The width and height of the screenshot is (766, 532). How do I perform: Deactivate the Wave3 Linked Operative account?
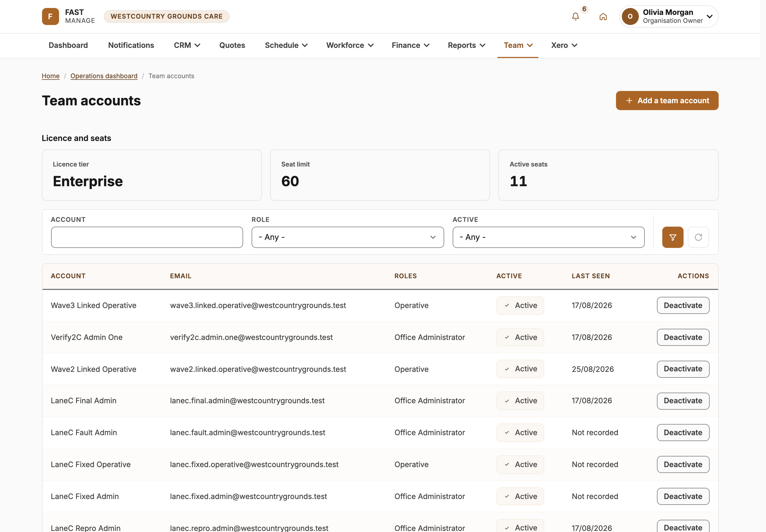[683, 305]
